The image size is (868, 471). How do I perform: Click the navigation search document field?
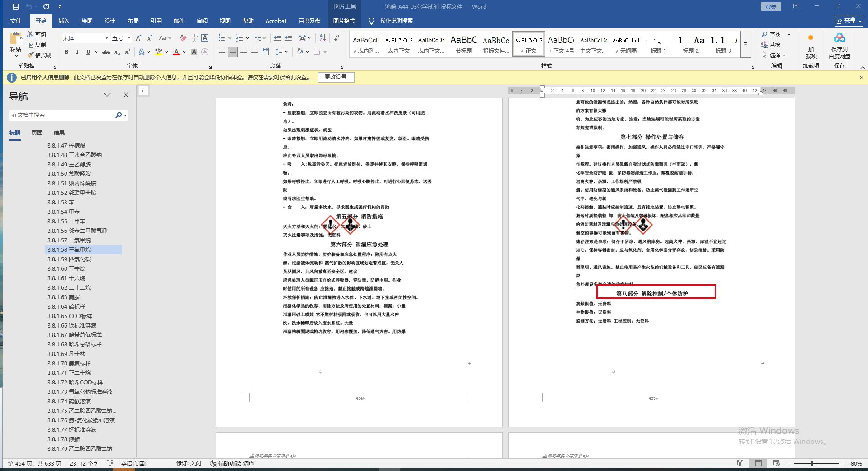[62, 115]
